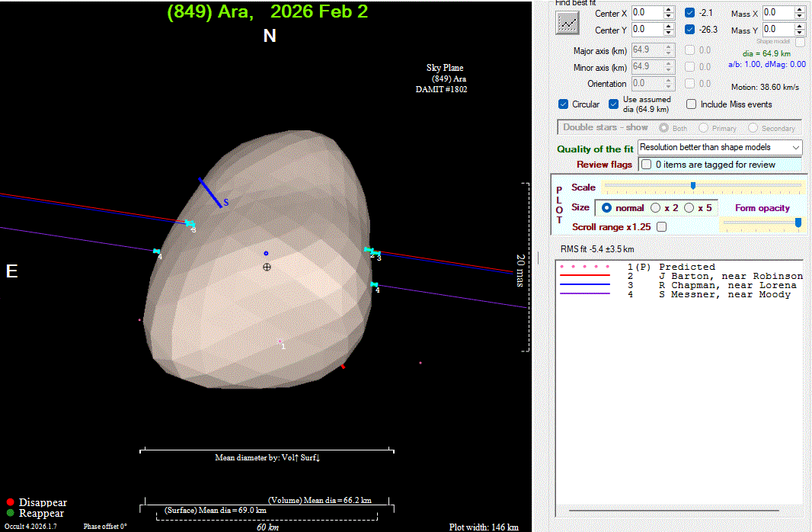Viewport: 812px width, 532px height.
Task: Enable Include Miss events
Action: (x=692, y=104)
